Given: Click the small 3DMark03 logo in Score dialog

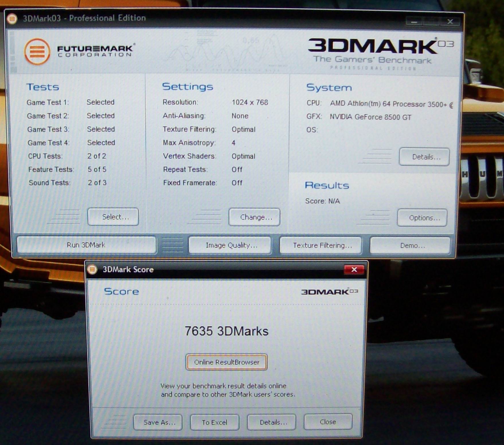Looking at the screenshot, I should 329,292.
